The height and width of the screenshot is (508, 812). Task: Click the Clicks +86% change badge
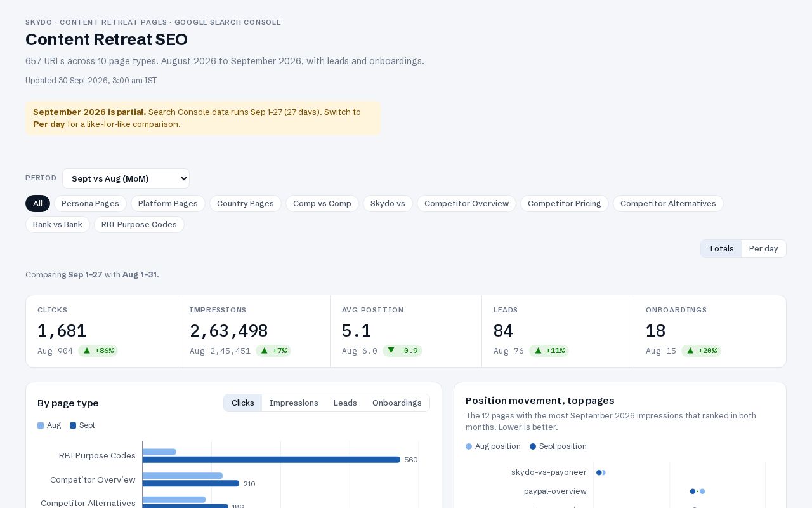[98, 351]
